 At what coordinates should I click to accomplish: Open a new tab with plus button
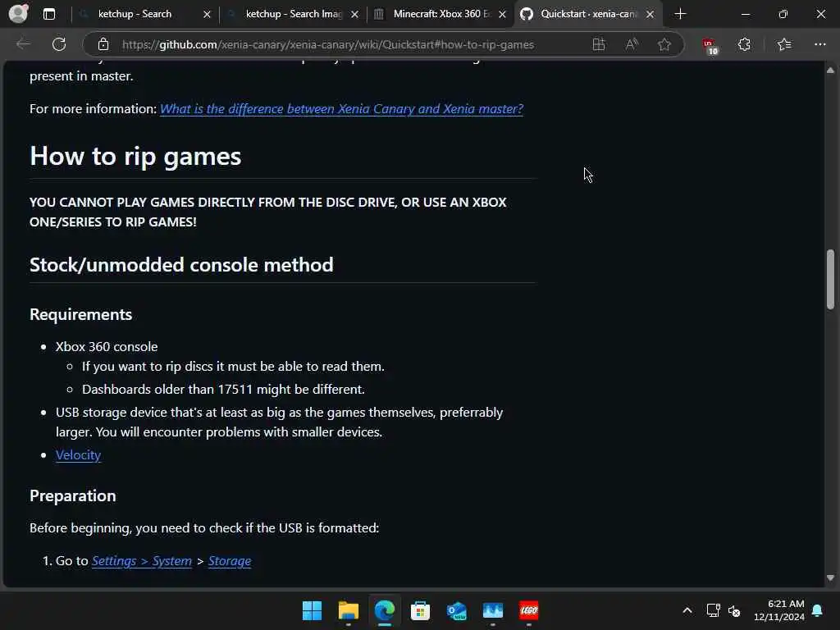coord(680,14)
